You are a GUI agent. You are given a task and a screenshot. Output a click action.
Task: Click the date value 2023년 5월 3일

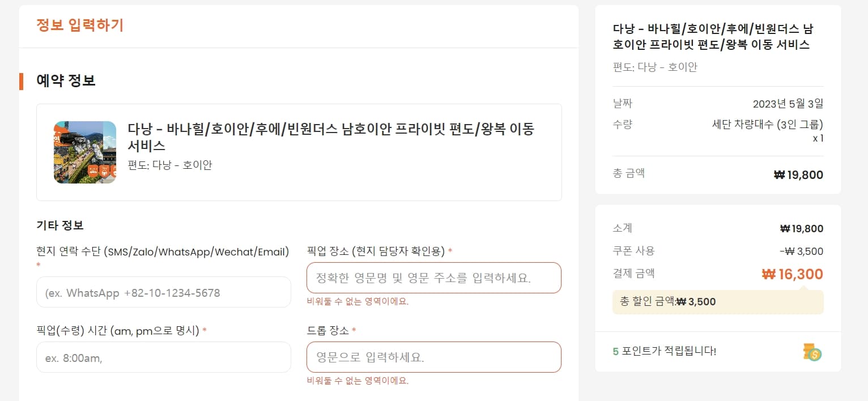[x=788, y=104]
